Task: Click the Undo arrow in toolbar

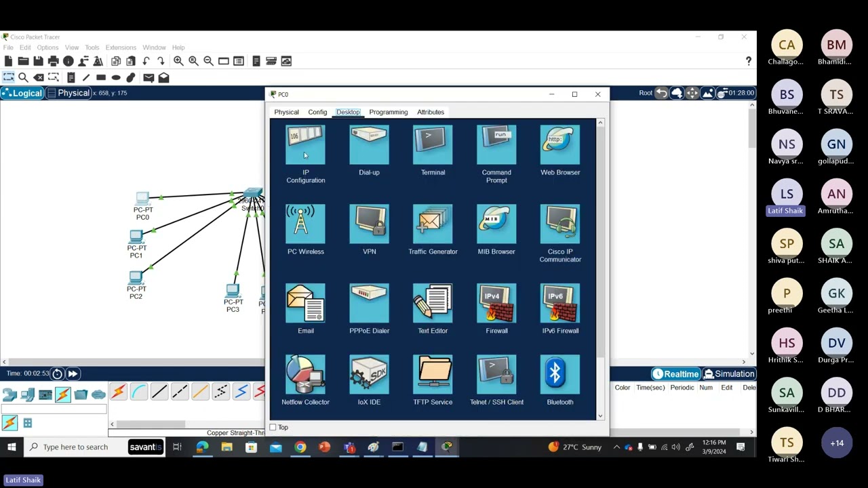Action: pyautogui.click(x=146, y=61)
